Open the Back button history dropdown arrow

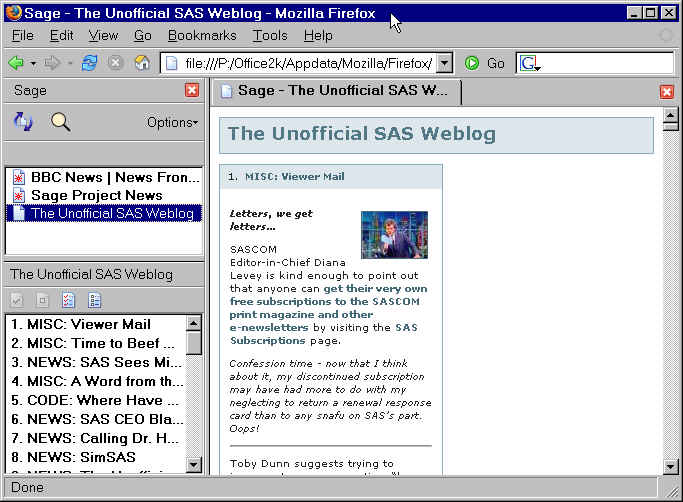click(x=33, y=63)
